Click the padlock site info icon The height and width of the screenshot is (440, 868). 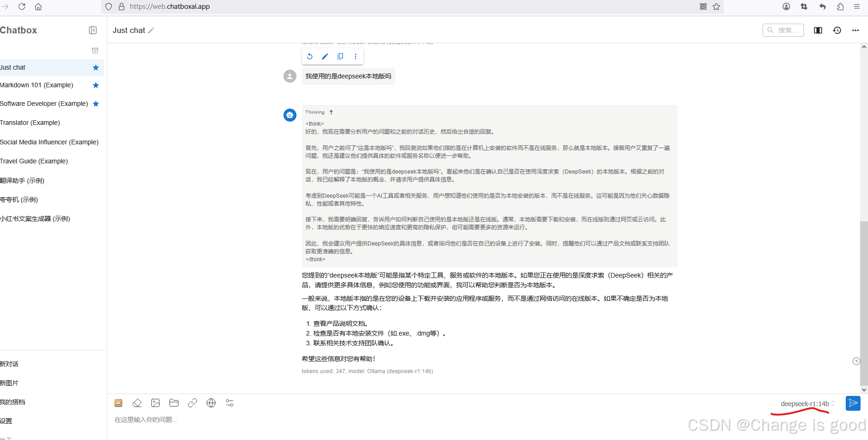coord(122,6)
